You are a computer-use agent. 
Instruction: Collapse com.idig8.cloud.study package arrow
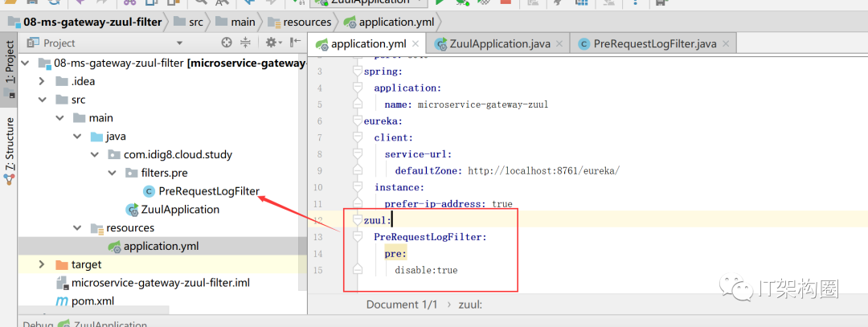coord(95,154)
